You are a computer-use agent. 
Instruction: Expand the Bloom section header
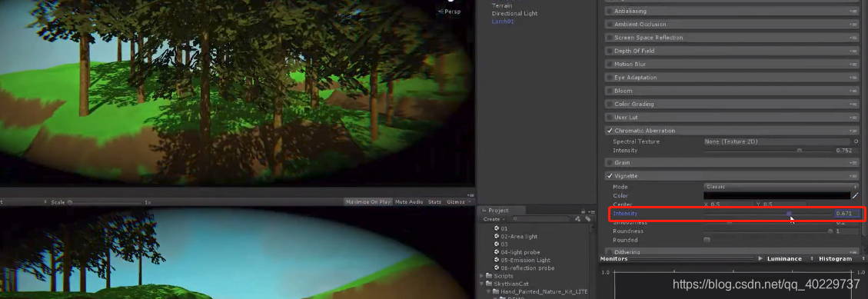(732, 91)
